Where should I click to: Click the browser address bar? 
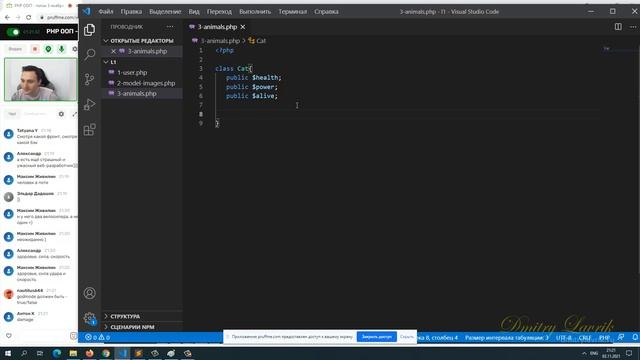pyautogui.click(x=58, y=17)
